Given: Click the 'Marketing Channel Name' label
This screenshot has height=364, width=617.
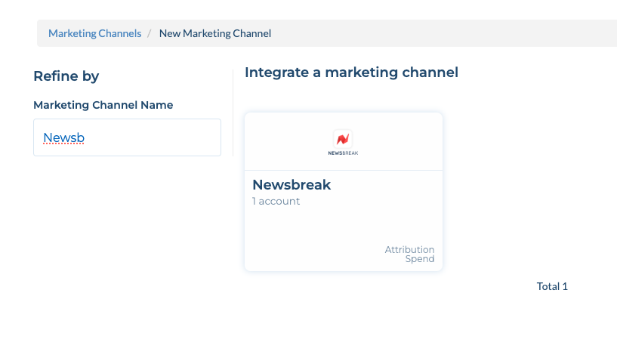Looking at the screenshot, I should (103, 105).
